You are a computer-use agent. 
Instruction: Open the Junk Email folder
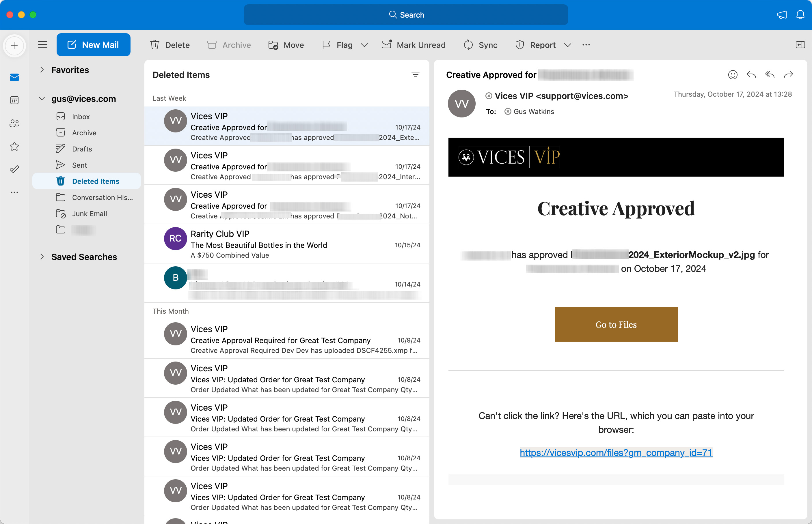coord(86,214)
